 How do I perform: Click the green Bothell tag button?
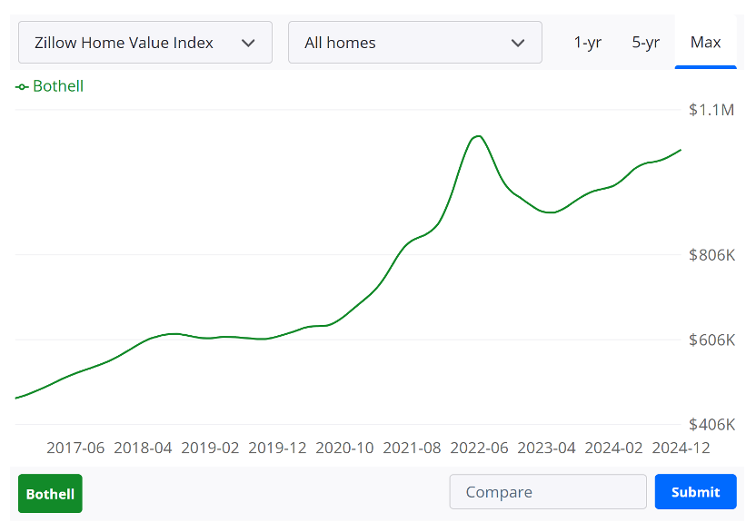coord(50,494)
